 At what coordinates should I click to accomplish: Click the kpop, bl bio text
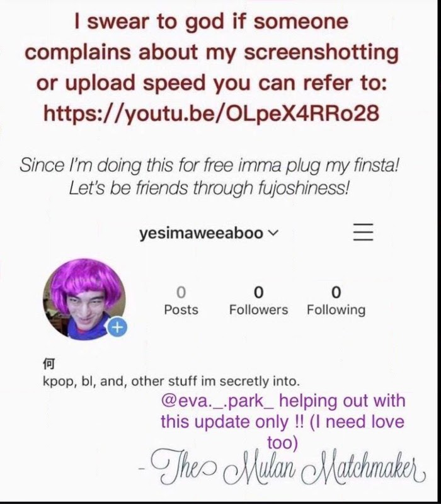pos(171,382)
